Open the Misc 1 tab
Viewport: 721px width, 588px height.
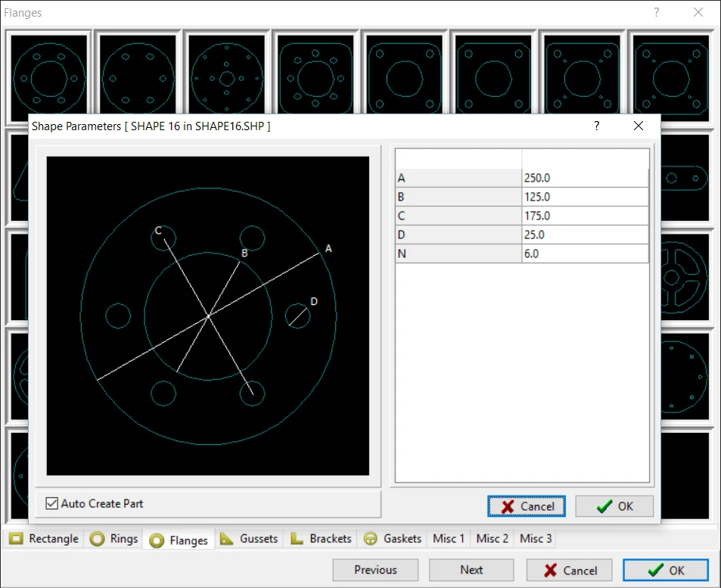point(449,538)
